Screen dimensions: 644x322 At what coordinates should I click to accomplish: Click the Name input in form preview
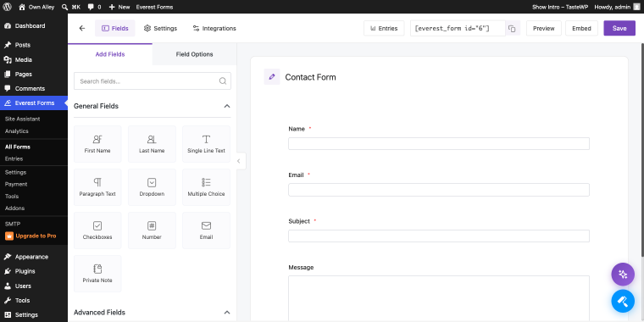pos(439,144)
